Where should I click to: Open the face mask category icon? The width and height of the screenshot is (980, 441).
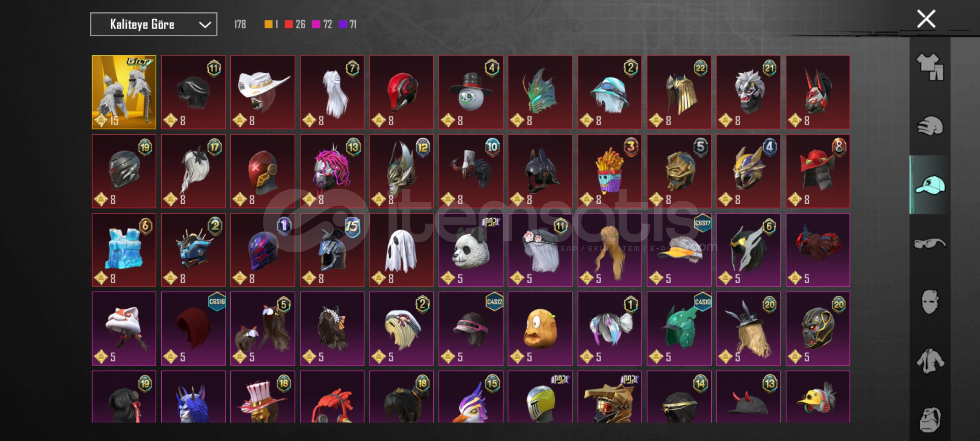point(930,302)
